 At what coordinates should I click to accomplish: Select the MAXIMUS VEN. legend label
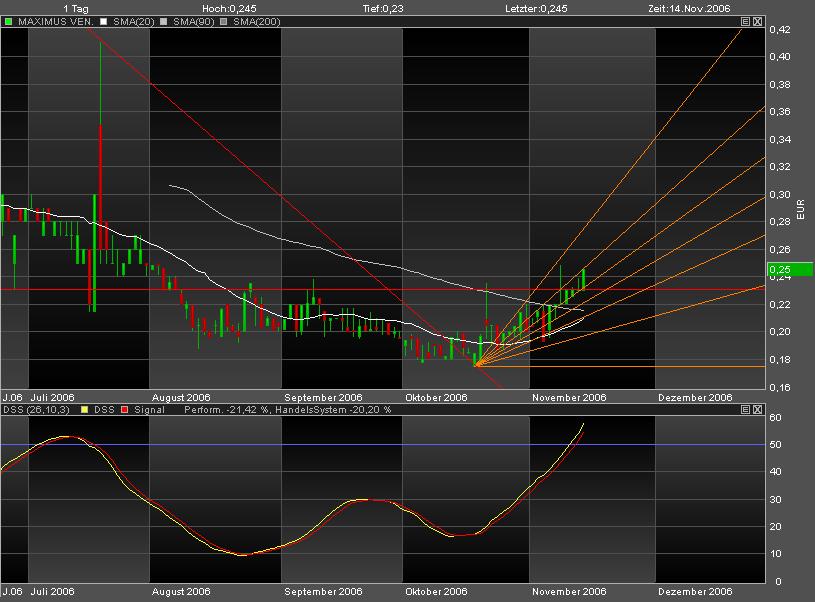pos(56,22)
